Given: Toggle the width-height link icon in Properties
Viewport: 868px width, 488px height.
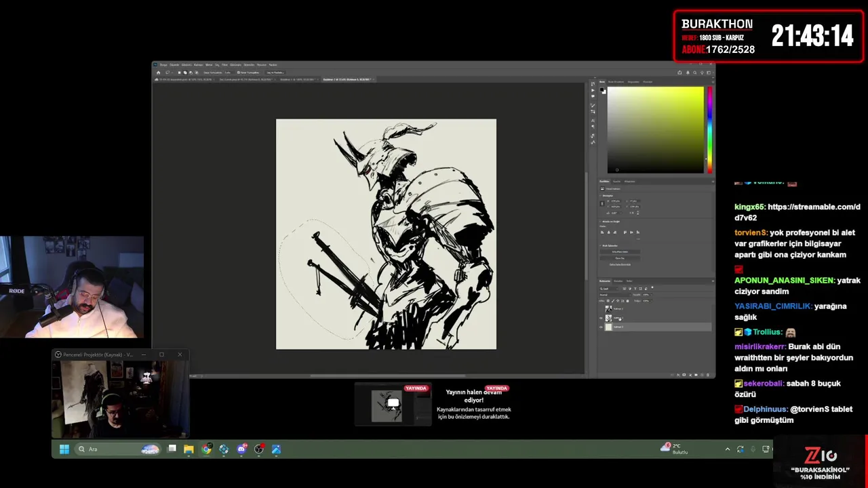Looking at the screenshot, I should (602, 204).
